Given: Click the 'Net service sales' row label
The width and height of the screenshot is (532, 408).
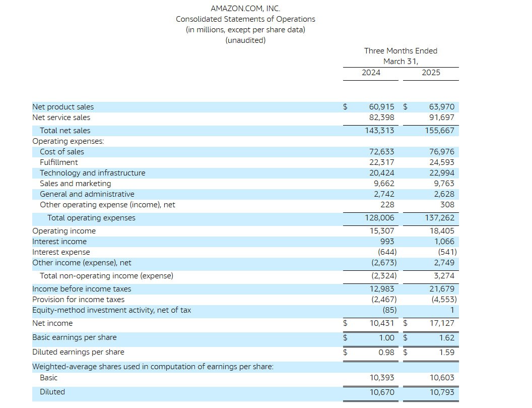Looking at the screenshot, I should 61,117.
